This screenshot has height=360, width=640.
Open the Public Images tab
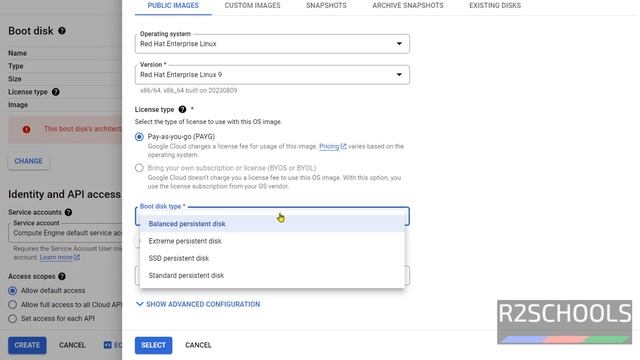pos(173,6)
